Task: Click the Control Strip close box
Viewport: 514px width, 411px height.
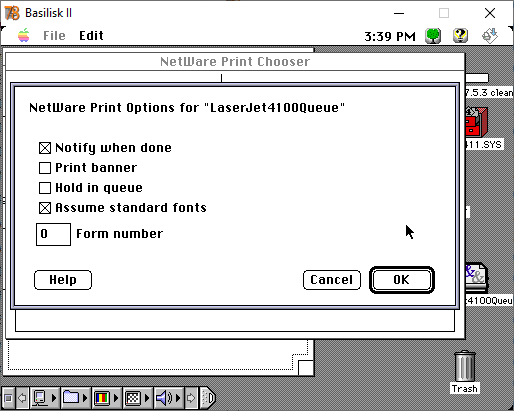Action: [8, 398]
